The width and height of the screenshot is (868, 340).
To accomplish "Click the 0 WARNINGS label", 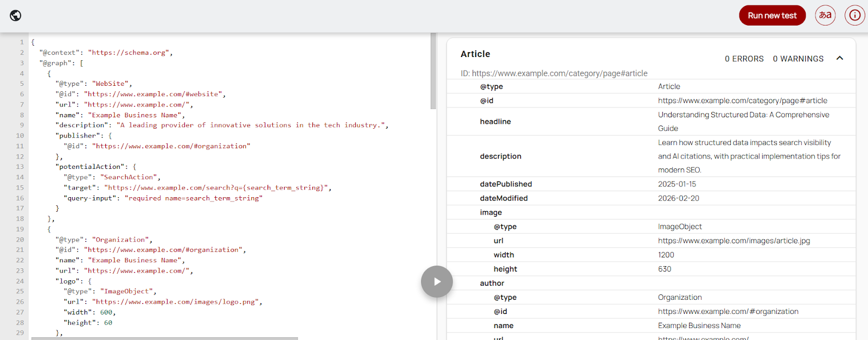I will click(x=798, y=59).
